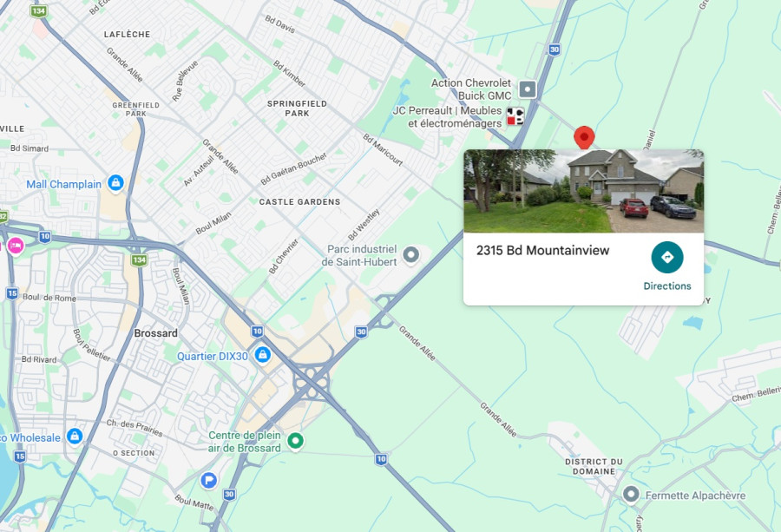The height and width of the screenshot is (532, 781).
Task: Open the JC Perreault Meubles logo pin
Action: point(515,116)
